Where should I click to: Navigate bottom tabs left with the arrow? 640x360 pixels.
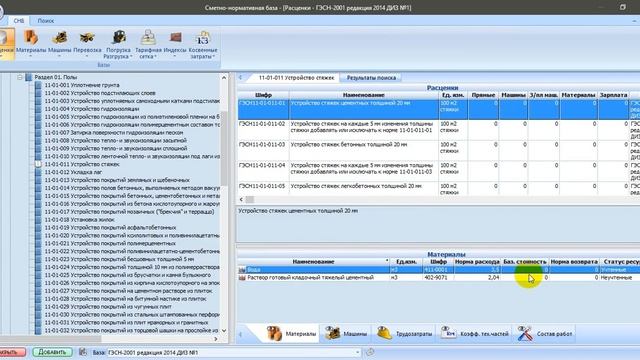240,334
